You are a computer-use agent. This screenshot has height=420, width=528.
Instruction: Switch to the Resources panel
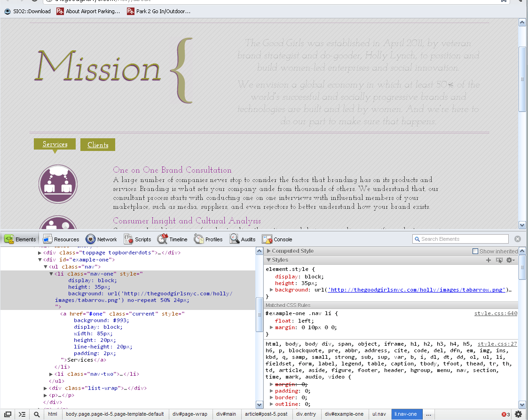click(61, 239)
